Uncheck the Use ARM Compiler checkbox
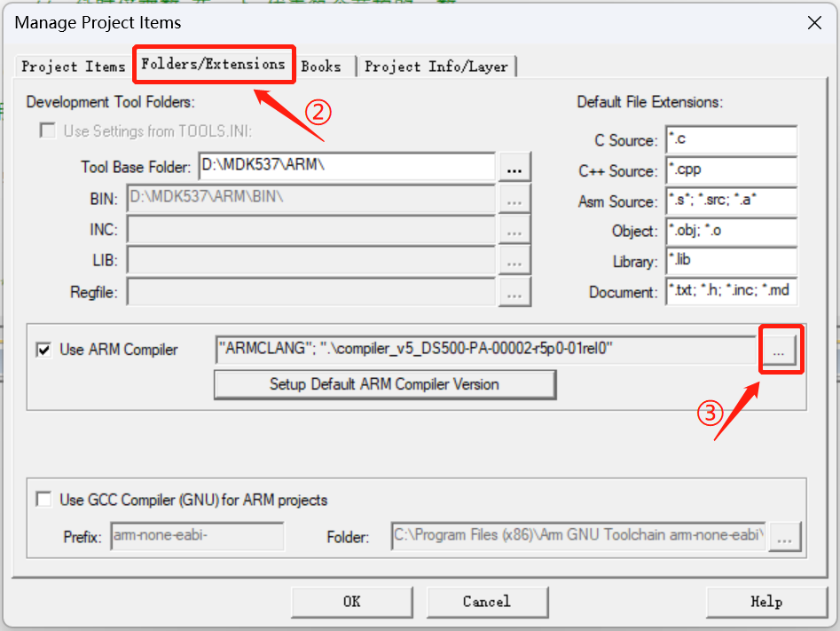Image resolution: width=840 pixels, height=631 pixels. tap(43, 349)
